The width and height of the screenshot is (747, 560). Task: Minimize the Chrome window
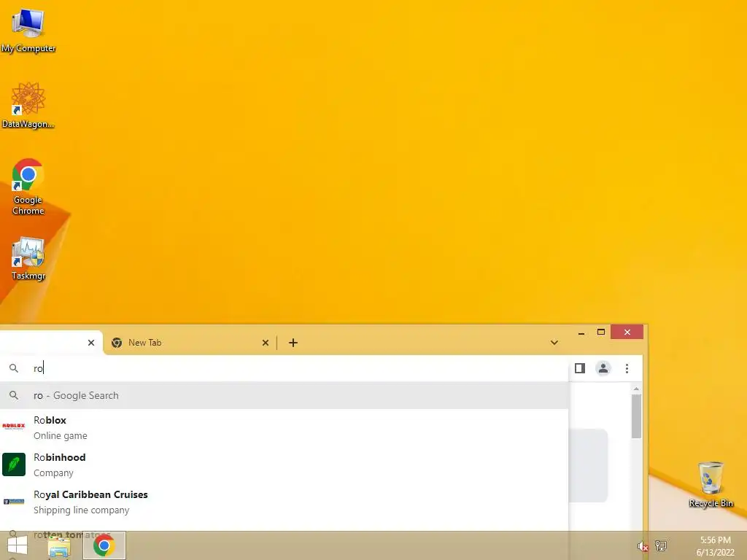pyautogui.click(x=581, y=332)
